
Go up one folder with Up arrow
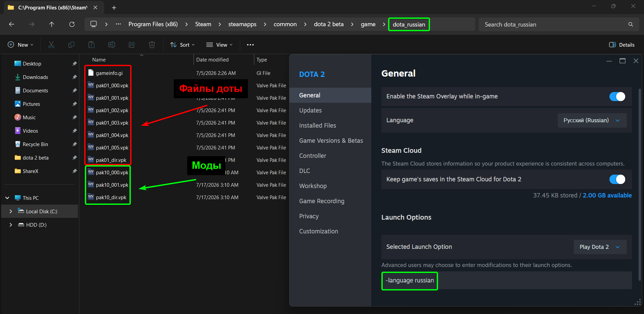tap(52, 24)
